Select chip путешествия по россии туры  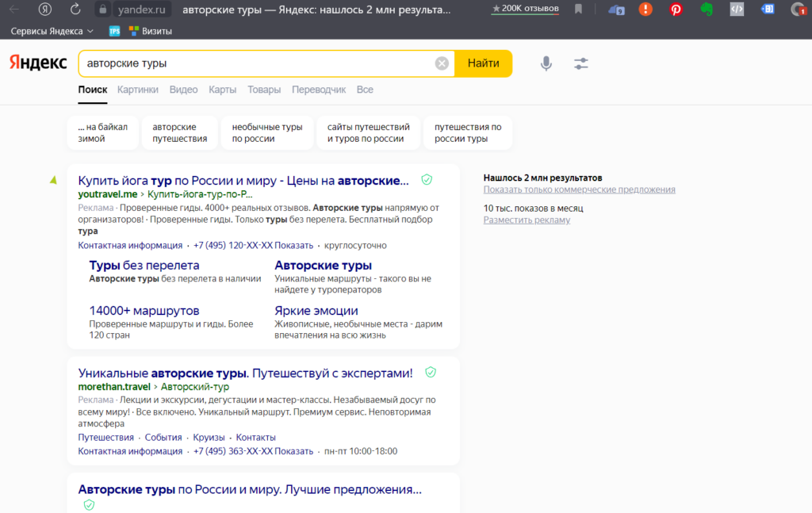[x=468, y=132]
